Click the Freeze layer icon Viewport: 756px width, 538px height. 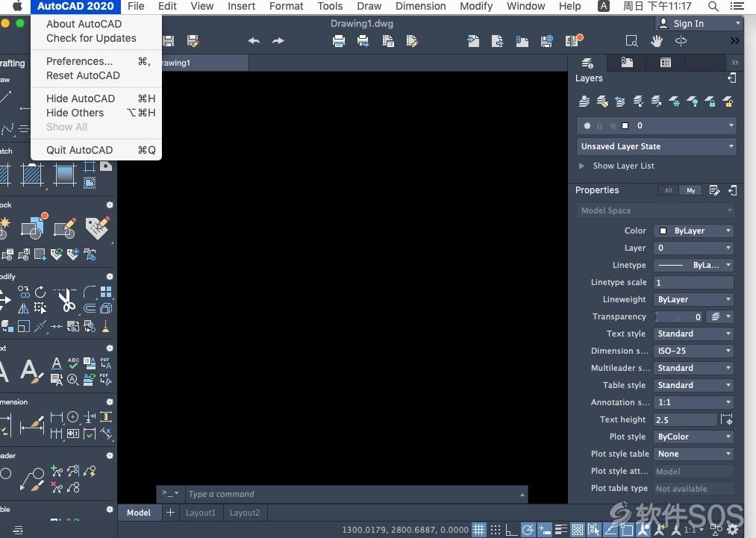pos(674,101)
